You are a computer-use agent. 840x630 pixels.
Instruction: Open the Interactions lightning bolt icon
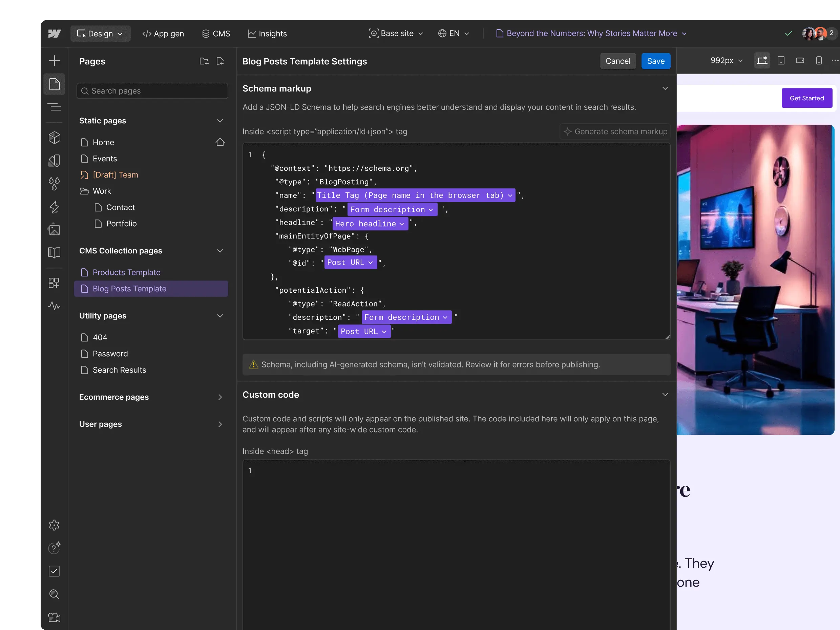coord(54,207)
